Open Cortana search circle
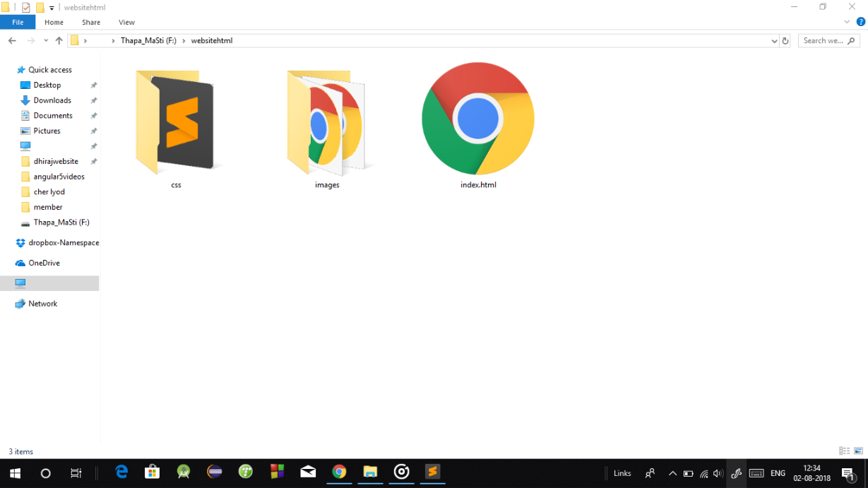Viewport: 868px width, 488px height. click(x=46, y=473)
